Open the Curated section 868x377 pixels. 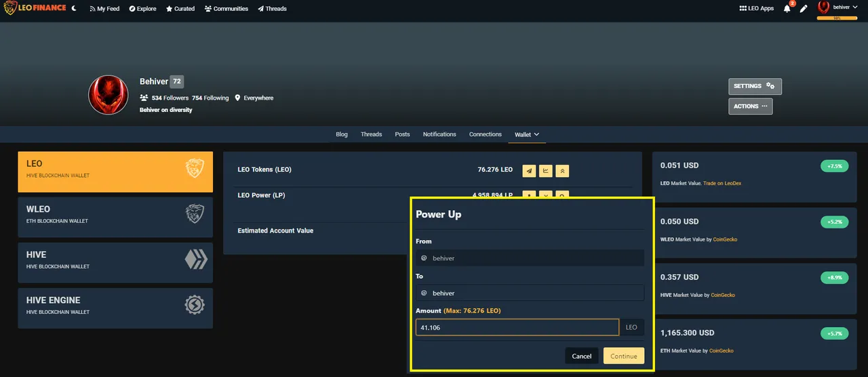click(x=180, y=9)
